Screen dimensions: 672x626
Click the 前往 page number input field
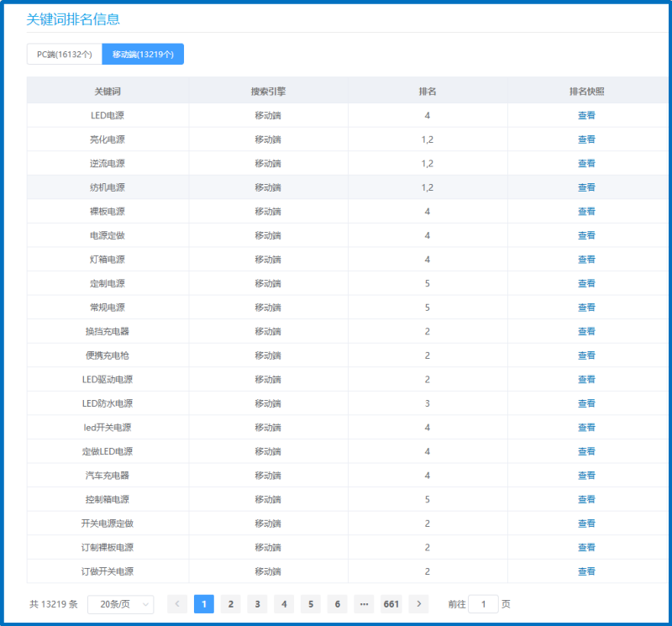[483, 604]
